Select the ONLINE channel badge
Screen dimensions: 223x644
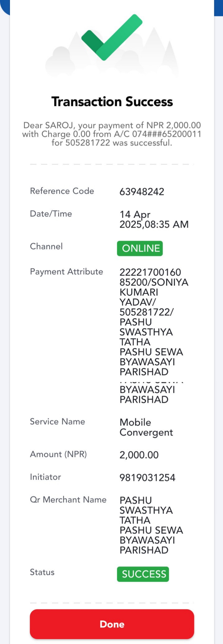click(x=140, y=248)
